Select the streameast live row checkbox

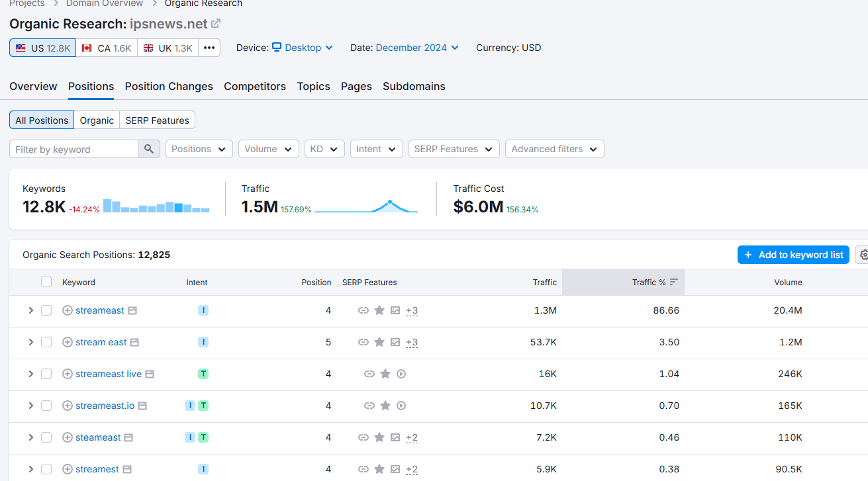tap(46, 374)
